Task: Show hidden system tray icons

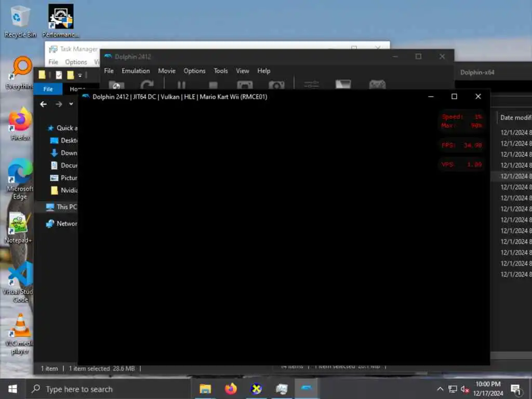Action: (440, 389)
